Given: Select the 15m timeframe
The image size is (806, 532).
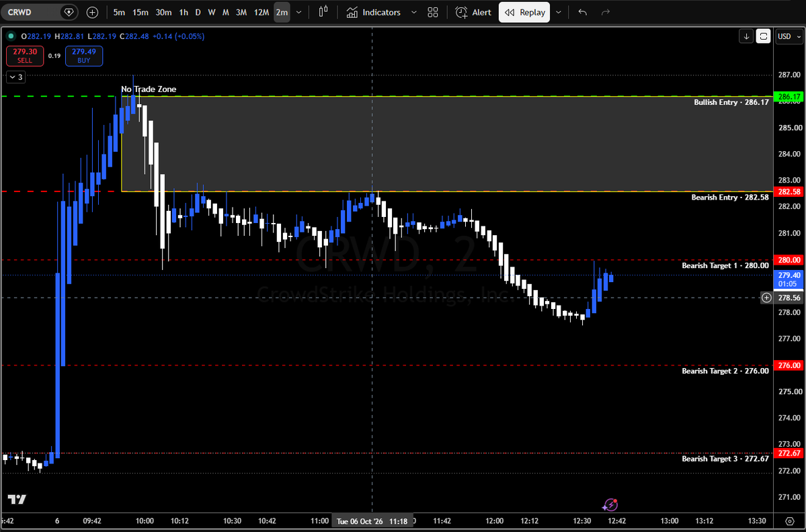Looking at the screenshot, I should 140,12.
